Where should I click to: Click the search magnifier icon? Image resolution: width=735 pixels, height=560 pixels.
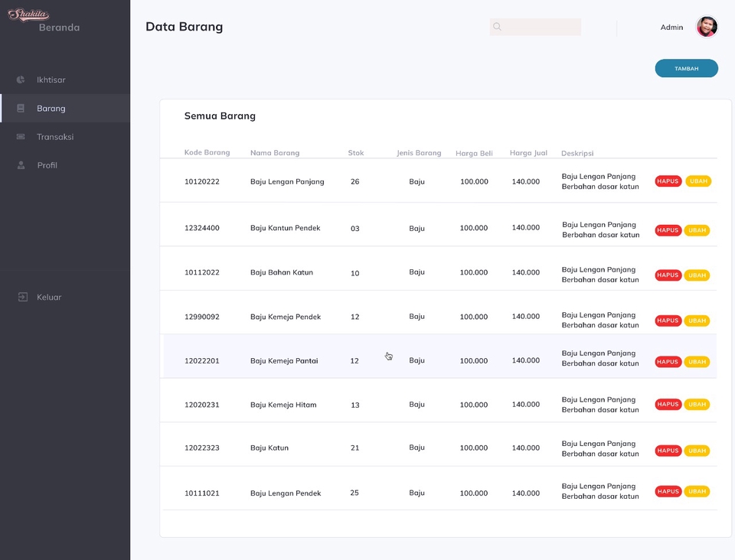pos(497,27)
